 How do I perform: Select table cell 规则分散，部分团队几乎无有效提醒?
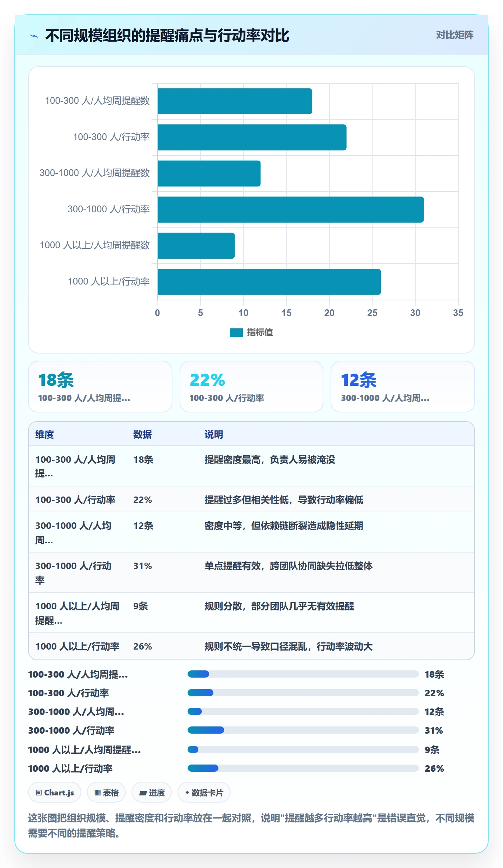click(279, 606)
